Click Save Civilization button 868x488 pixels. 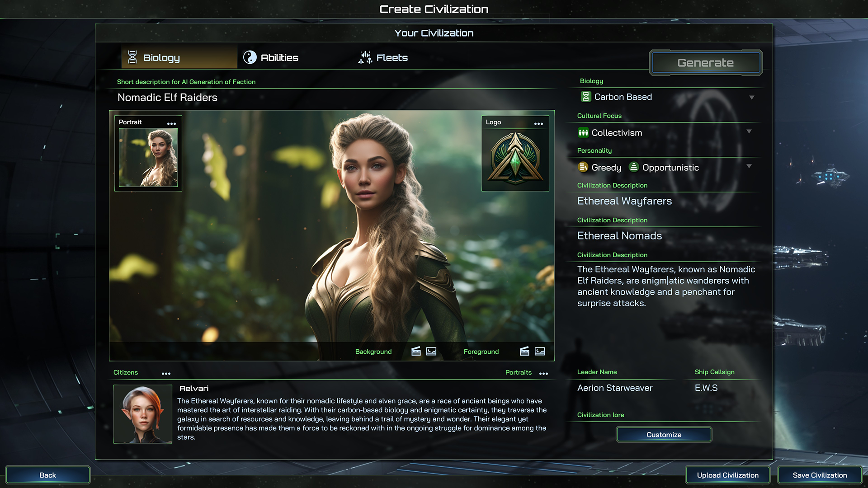pos(819,475)
